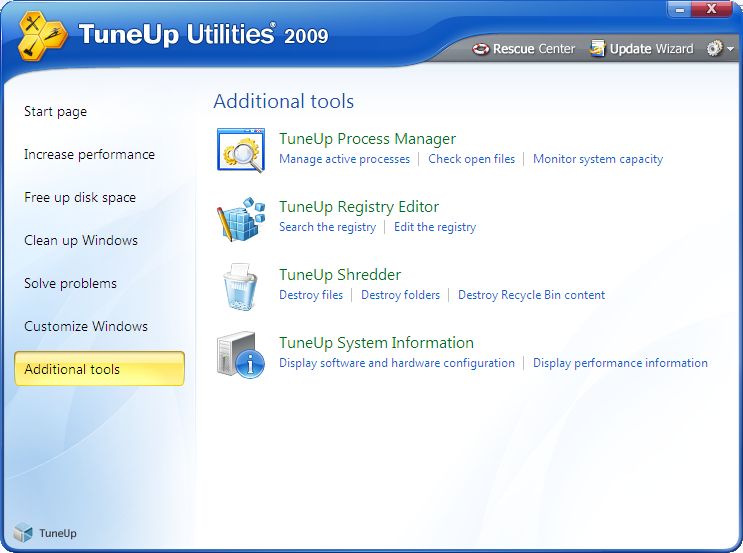The image size is (743, 553).
Task: Click the Update Wizard icon
Action: (598, 48)
